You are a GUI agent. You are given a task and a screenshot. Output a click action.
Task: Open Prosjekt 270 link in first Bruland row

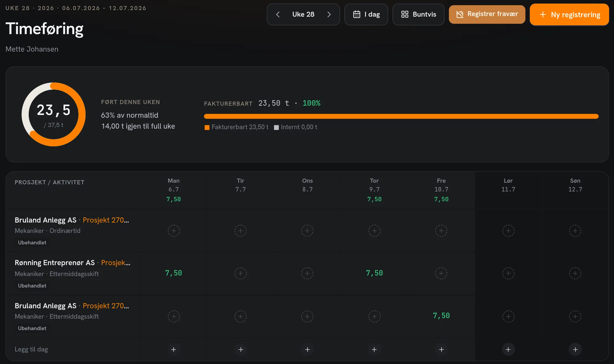(106, 220)
